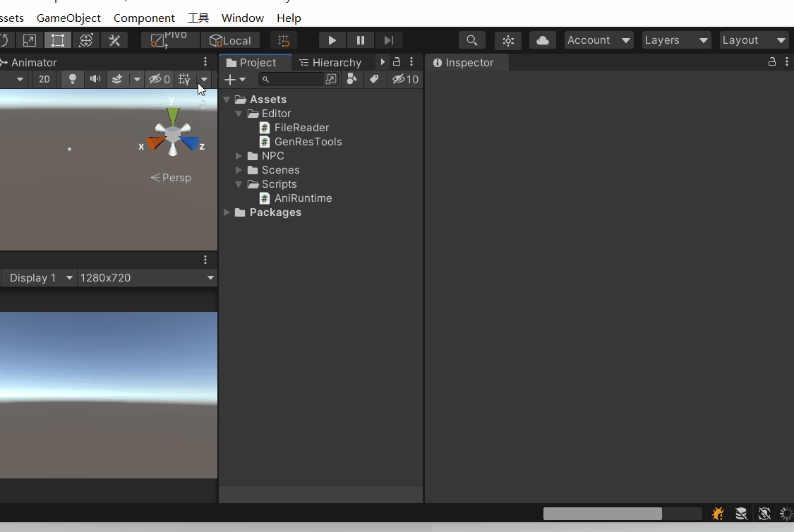The height and width of the screenshot is (532, 794).
Task: Switch to the Hierarchy tab
Action: [x=331, y=63]
